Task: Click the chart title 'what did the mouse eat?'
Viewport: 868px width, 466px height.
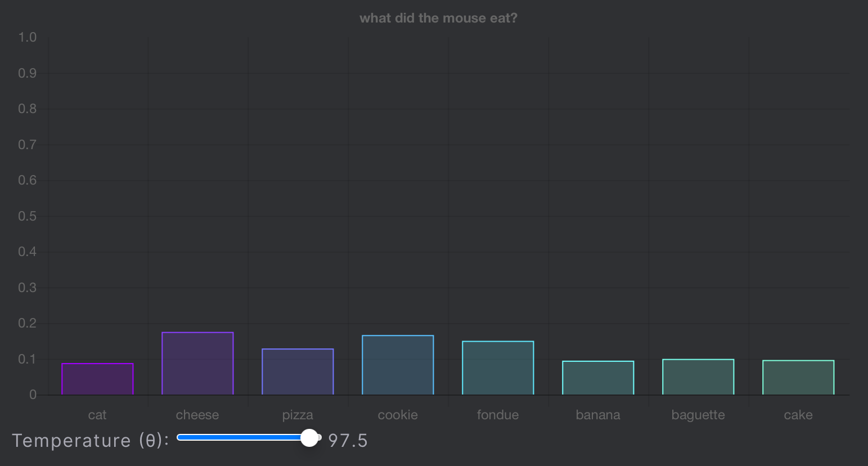Action: coord(438,18)
